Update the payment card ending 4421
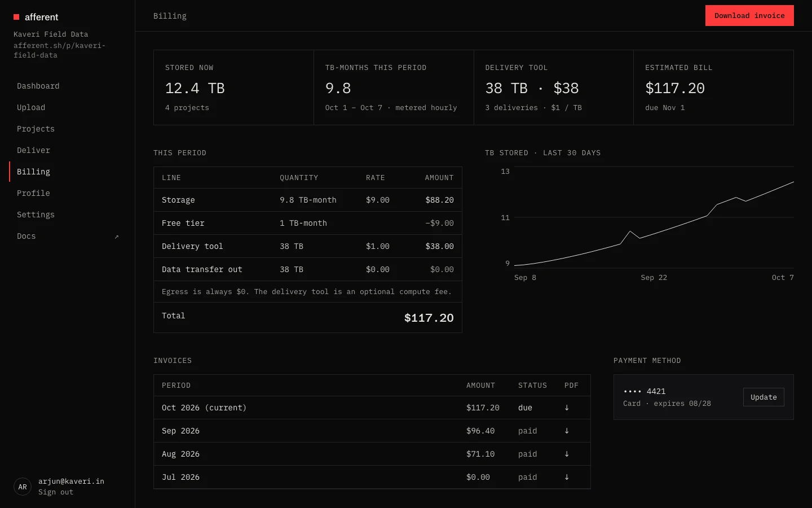Viewport: 812px width, 508px height. pos(764,397)
